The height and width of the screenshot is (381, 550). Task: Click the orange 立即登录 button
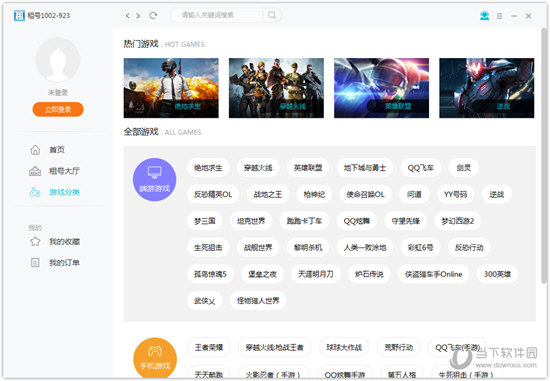point(58,109)
